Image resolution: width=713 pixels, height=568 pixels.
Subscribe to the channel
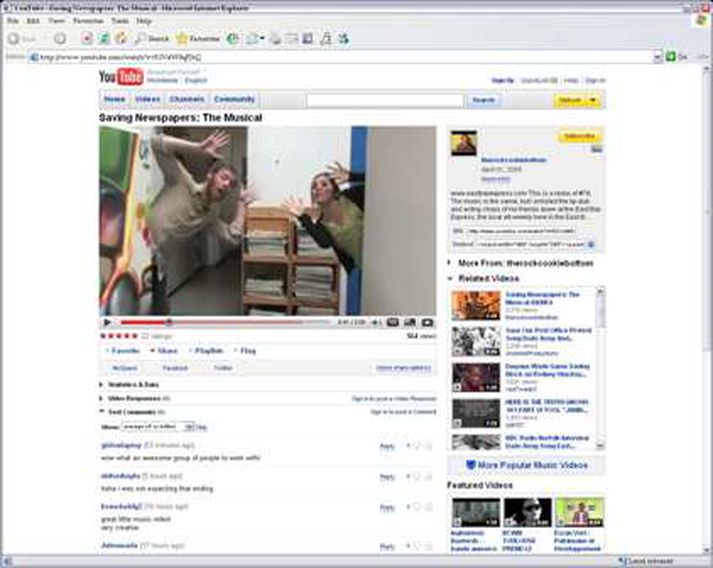pos(579,136)
